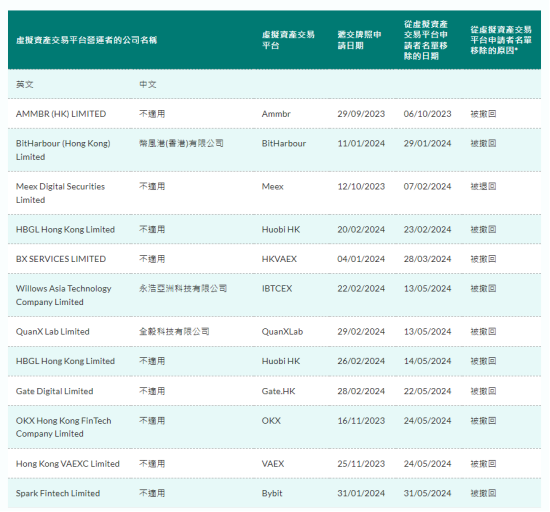Select application date '29/09/2023'

pyautogui.click(x=361, y=114)
